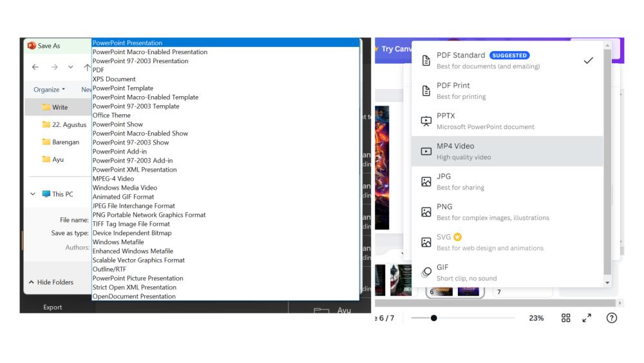Choose Enhanced Windows Metafile type
This screenshot has height=363, width=644.
[x=225, y=251]
